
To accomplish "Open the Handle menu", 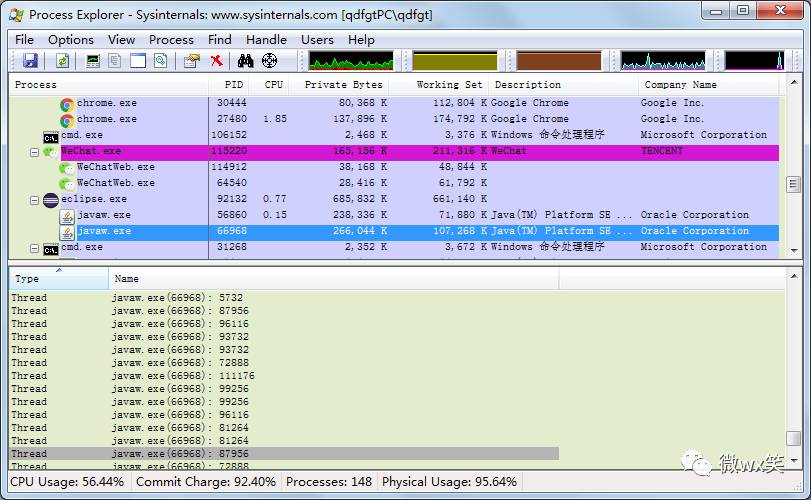I will 266,40.
